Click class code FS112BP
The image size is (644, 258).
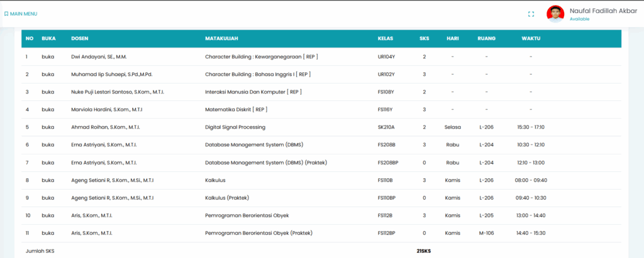(x=387, y=234)
